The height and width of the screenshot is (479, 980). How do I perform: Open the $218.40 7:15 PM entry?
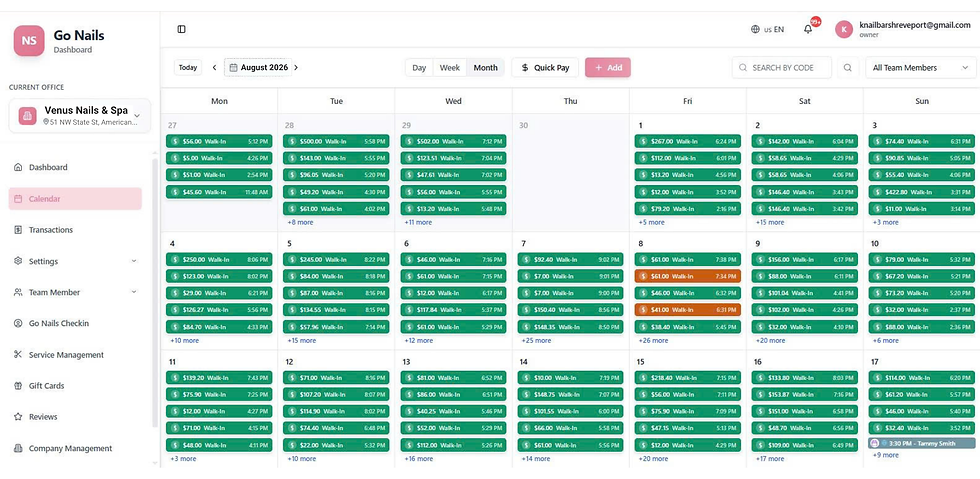pos(688,378)
